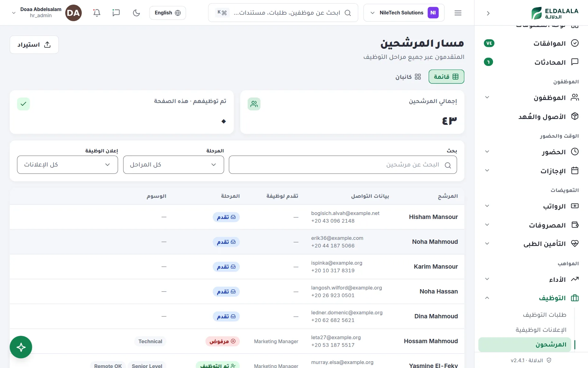Expand the التأمين الطبي medical insurance menu
This screenshot has height=368, width=588.
(531, 244)
